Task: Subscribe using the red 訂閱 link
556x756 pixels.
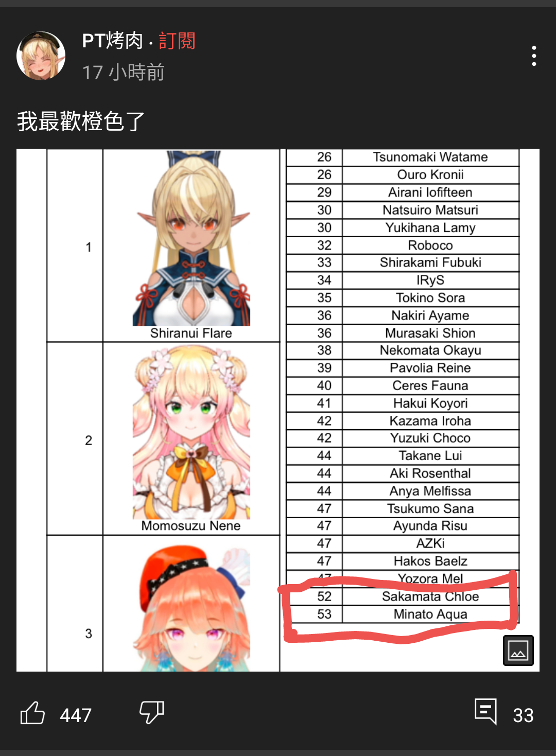Action: pos(177,40)
